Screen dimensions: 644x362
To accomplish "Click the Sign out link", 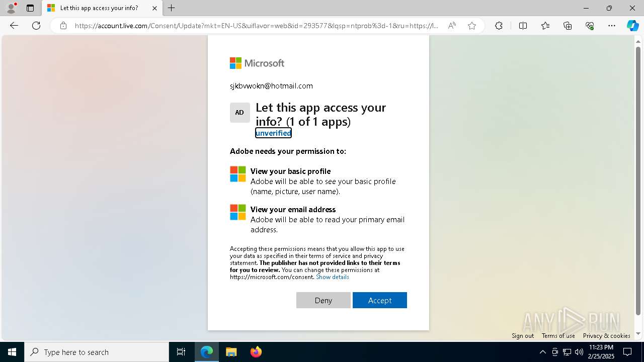I will pos(523,336).
